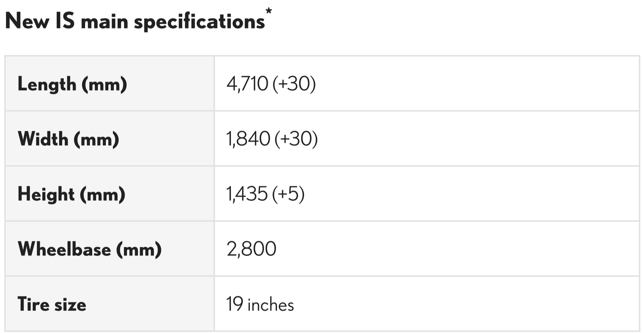Click the 1,840 width value
644x333 pixels.
[248, 139]
